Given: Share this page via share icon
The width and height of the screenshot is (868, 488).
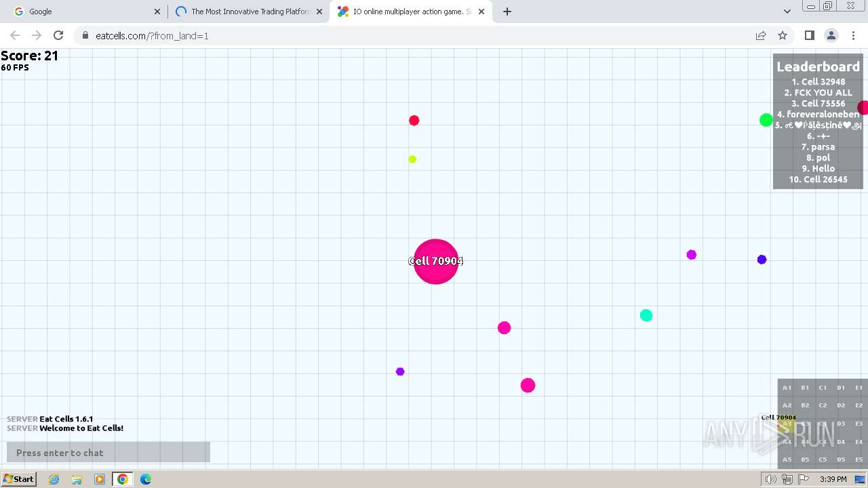Looking at the screenshot, I should (761, 35).
